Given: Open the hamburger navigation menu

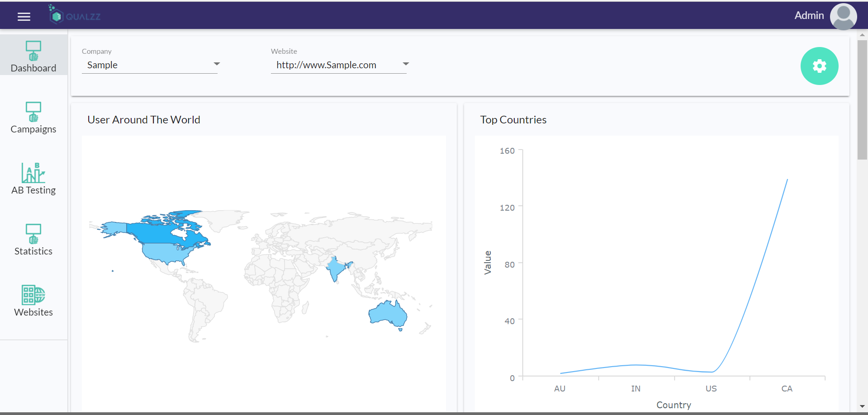Looking at the screenshot, I should click(x=24, y=17).
